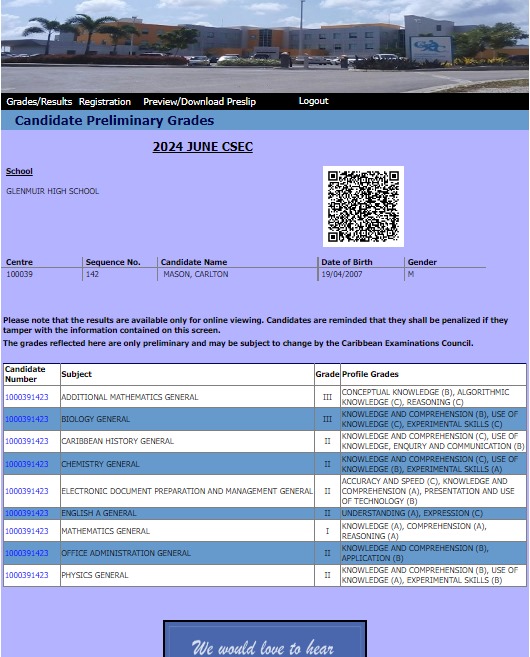Click the 'We would love to hear' feedback banner
This screenshot has width=530, height=657.
coord(265,639)
